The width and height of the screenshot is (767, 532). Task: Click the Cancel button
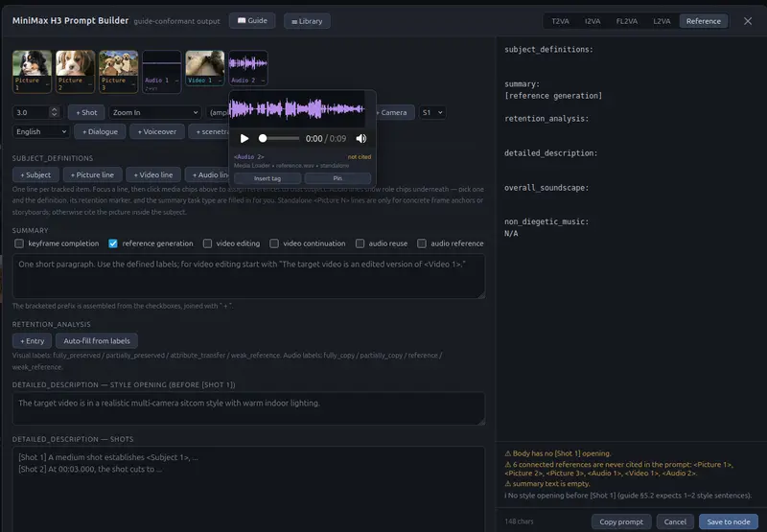675,521
